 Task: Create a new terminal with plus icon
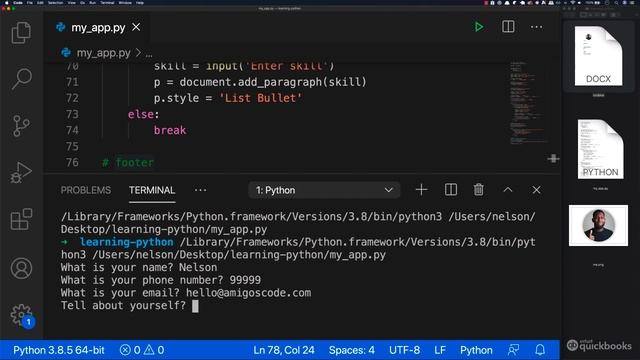click(422, 190)
